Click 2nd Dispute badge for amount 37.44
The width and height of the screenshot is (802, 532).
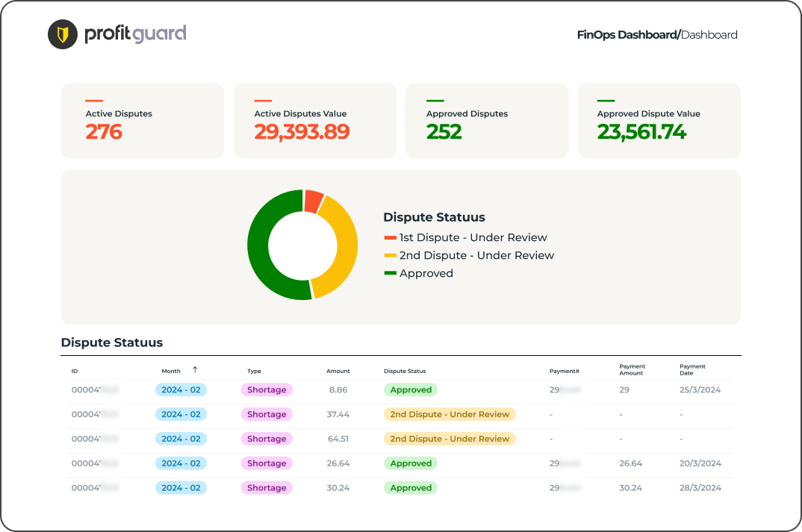[450, 414]
